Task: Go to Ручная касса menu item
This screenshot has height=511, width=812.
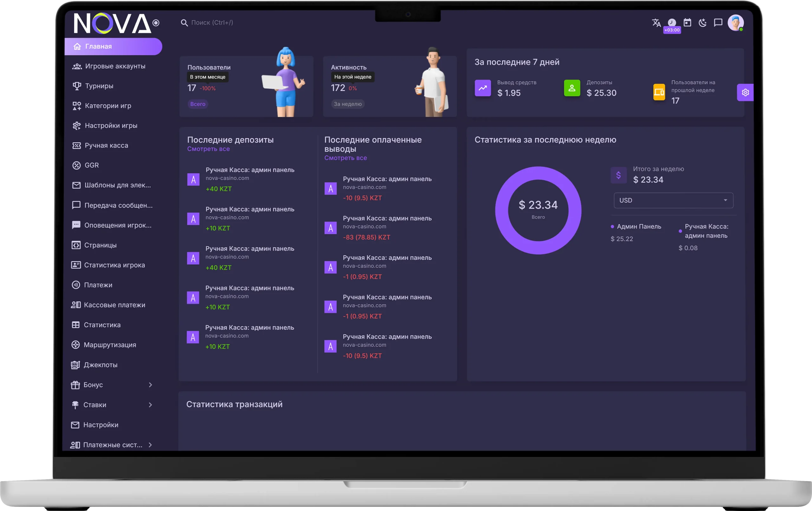Action: click(106, 145)
